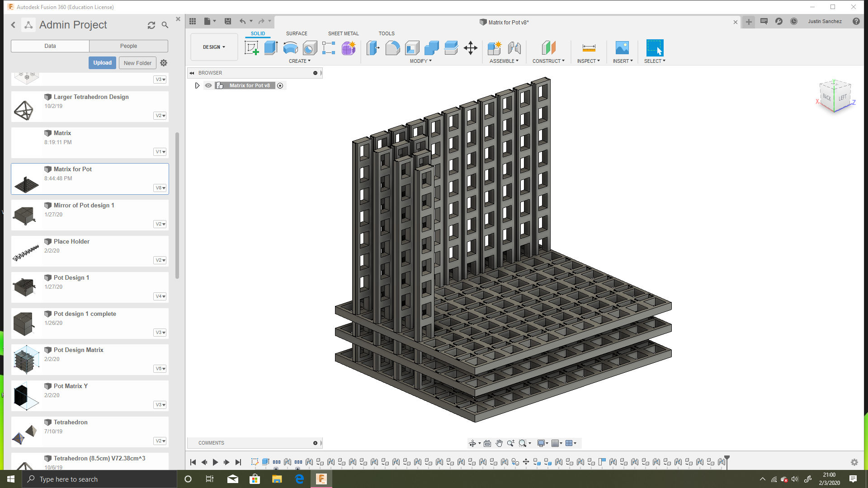Click the New Folder button
Image resolution: width=868 pixels, height=488 pixels.
[x=138, y=63]
